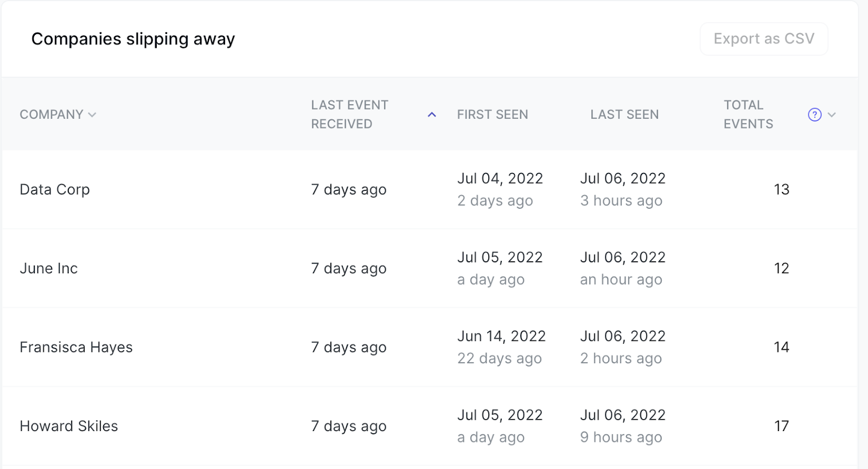Viewport: 868px width, 469px height.
Task: Select the Fransisca Hayes company entry
Action: pyautogui.click(x=76, y=348)
